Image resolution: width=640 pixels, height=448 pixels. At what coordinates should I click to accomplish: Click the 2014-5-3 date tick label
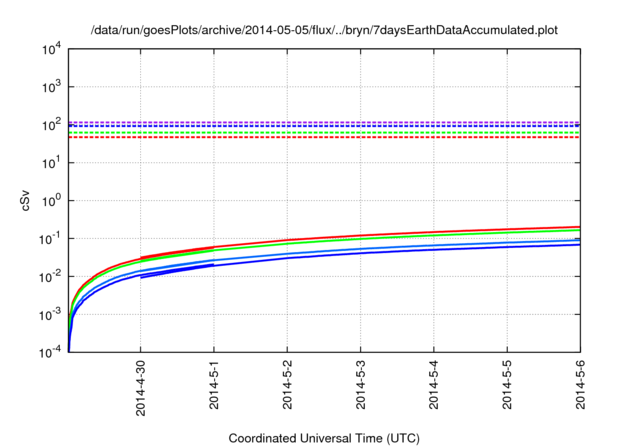[360, 384]
